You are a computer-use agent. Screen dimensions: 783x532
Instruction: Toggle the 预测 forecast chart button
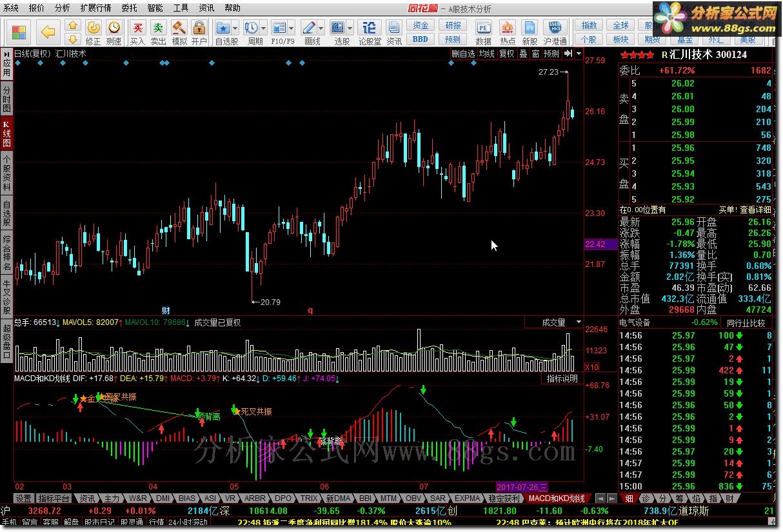pyautogui.click(x=551, y=54)
